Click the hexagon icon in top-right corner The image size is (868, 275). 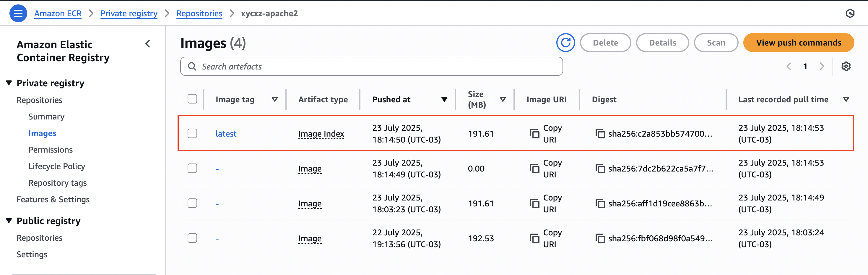[x=850, y=14]
